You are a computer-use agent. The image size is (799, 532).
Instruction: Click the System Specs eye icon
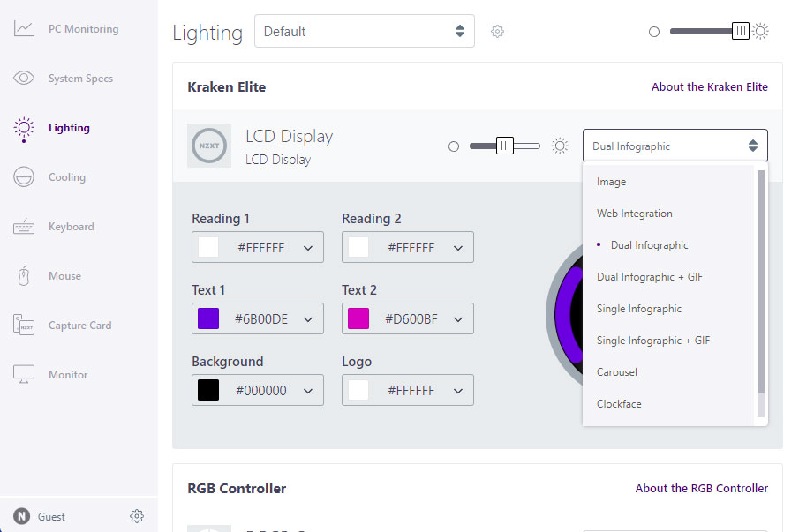24,78
